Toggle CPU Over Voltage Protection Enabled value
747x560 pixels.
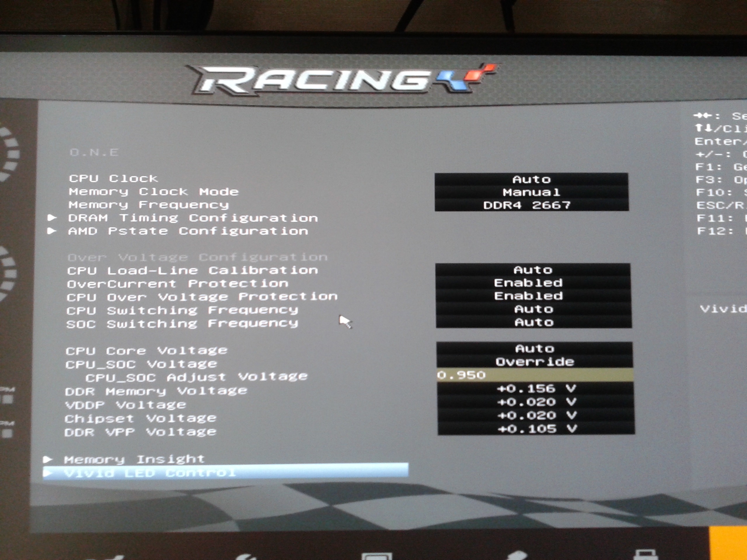click(528, 296)
